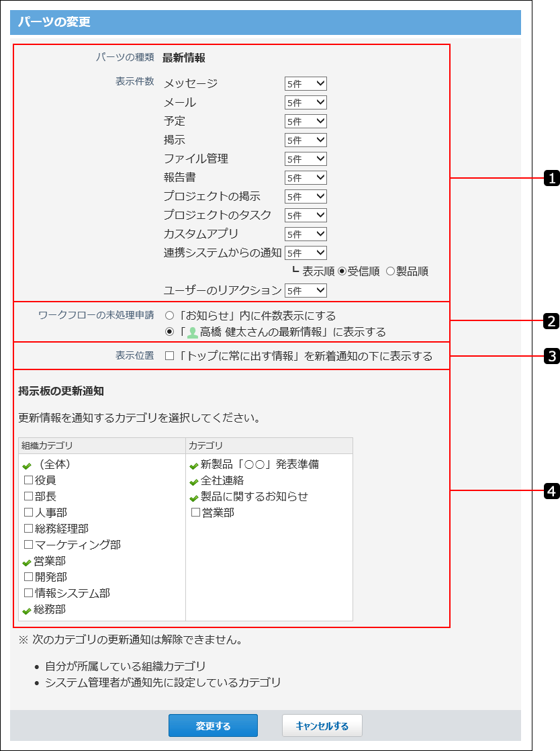
Task: Click the パーツの変更 title
Action: click(x=54, y=22)
